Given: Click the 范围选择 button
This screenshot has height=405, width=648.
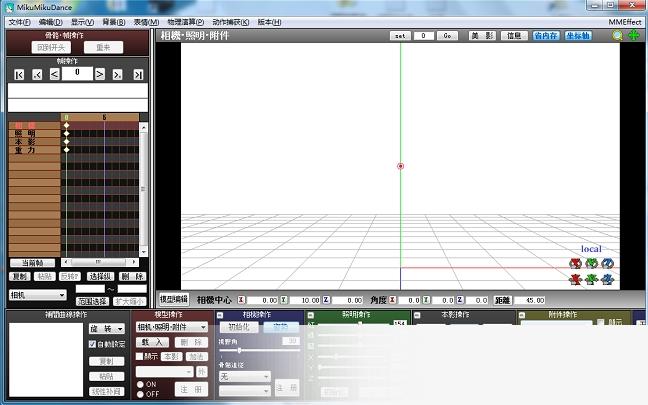Looking at the screenshot, I should 93,301.
